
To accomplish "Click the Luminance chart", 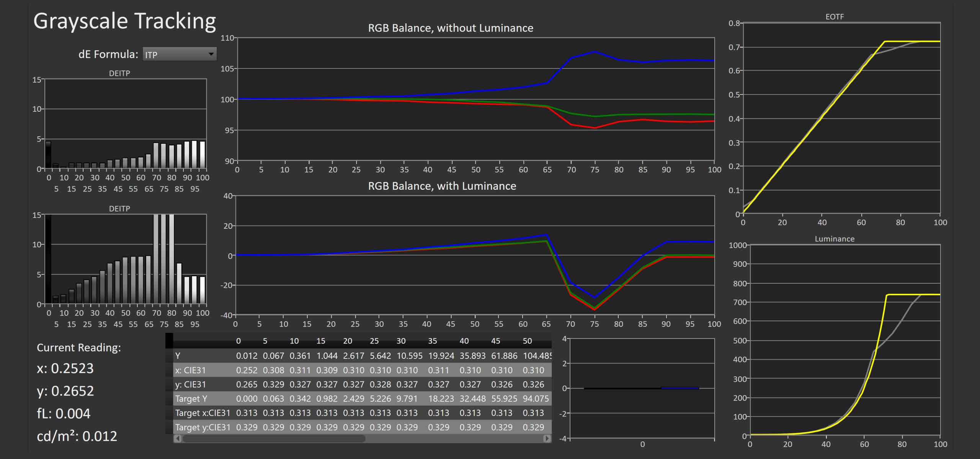I will [x=844, y=340].
